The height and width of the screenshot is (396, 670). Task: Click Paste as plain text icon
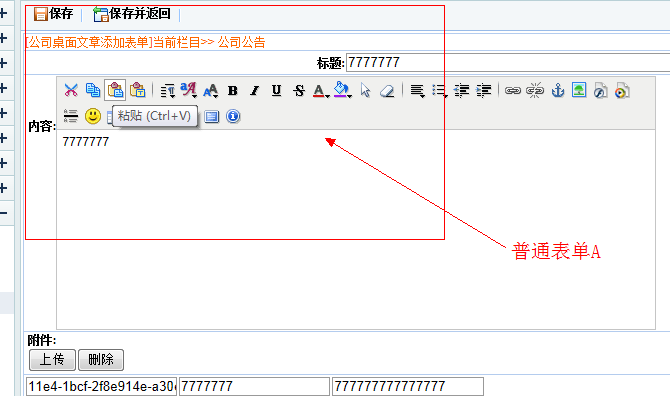click(138, 90)
